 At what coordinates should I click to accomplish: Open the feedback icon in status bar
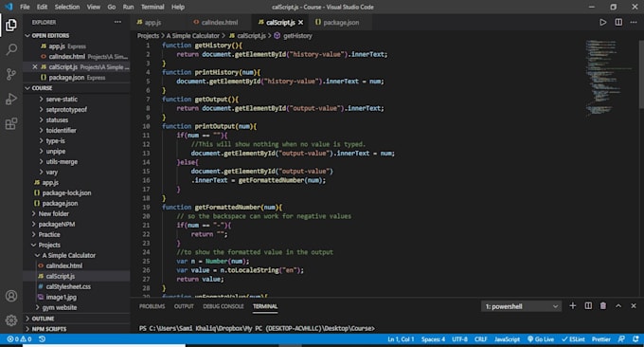click(x=621, y=339)
